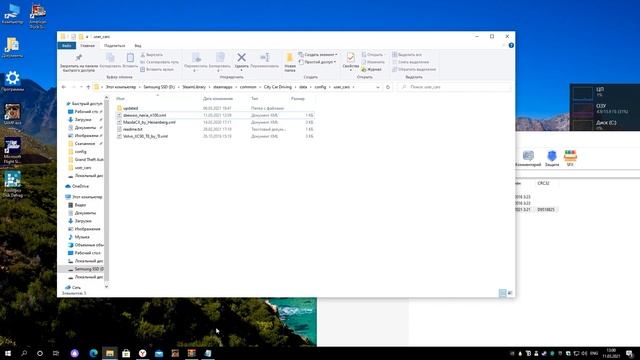The width and height of the screenshot is (640, 360).
Task: Click the Refresh button beside the address bar
Action: point(388,87)
